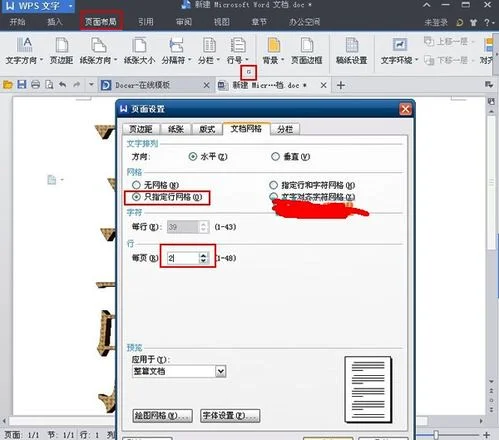Select the 只指定行网格 radio button
This screenshot has width=499, height=440.
click(136, 197)
